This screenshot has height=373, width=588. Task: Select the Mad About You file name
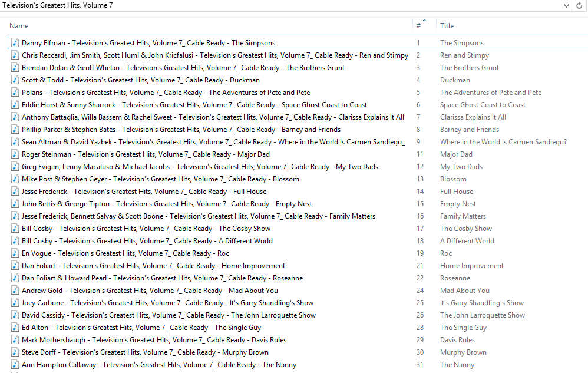[x=150, y=291]
